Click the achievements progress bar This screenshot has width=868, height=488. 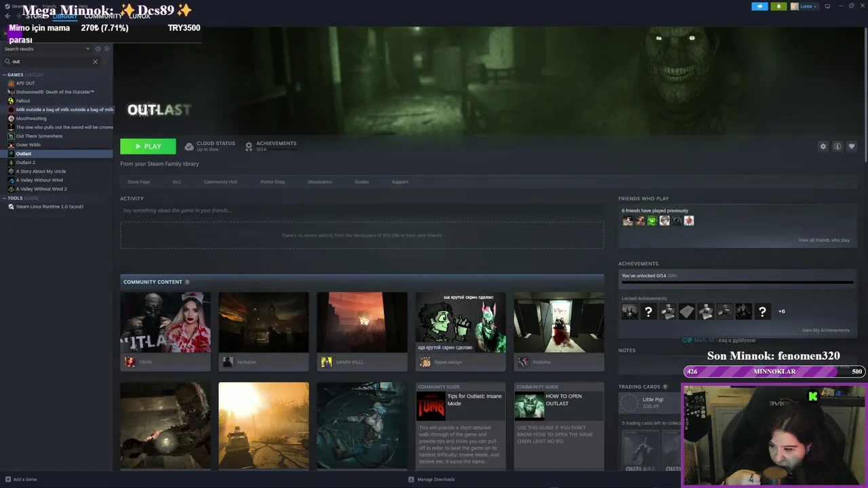point(737,283)
